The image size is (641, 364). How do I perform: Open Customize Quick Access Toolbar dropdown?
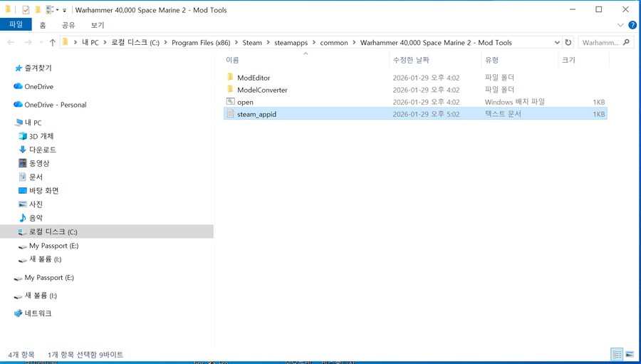coord(64,11)
